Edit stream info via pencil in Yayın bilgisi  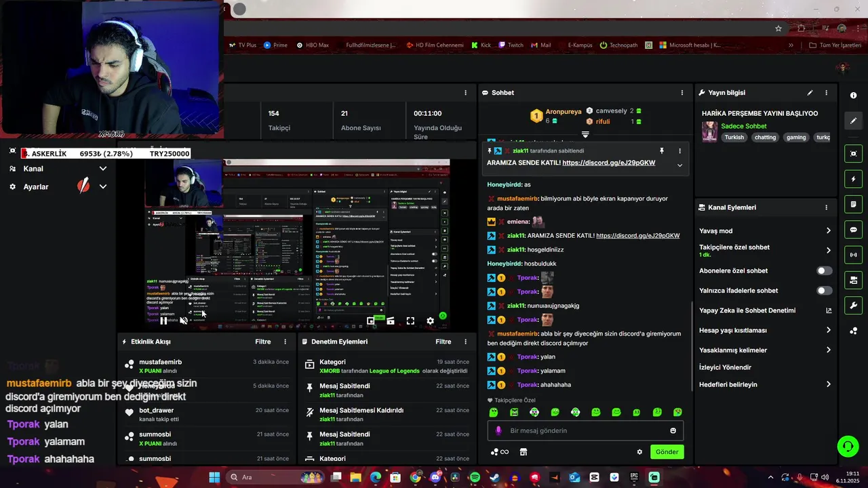810,93
